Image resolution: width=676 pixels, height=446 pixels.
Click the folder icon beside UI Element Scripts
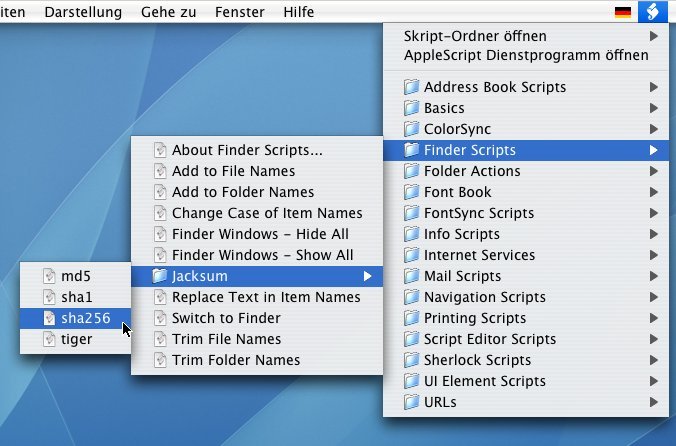[411, 381]
